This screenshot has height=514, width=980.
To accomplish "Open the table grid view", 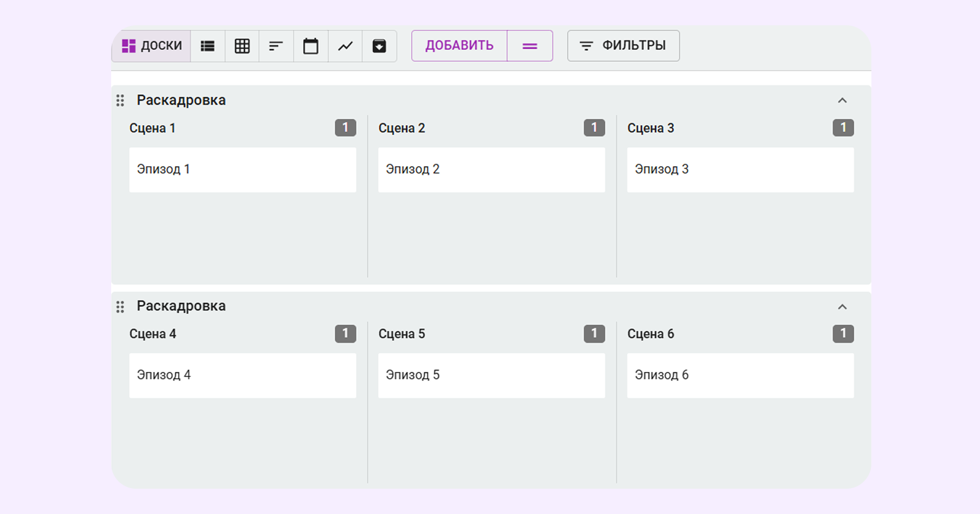I will coord(242,46).
